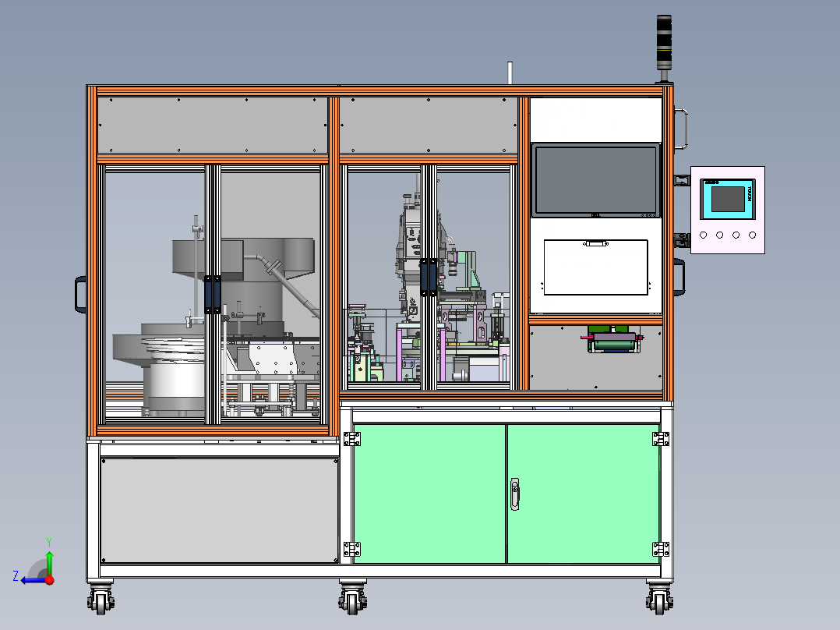The height and width of the screenshot is (630, 840).
Task: Select the top-left gray cover panel
Action: click(213, 125)
